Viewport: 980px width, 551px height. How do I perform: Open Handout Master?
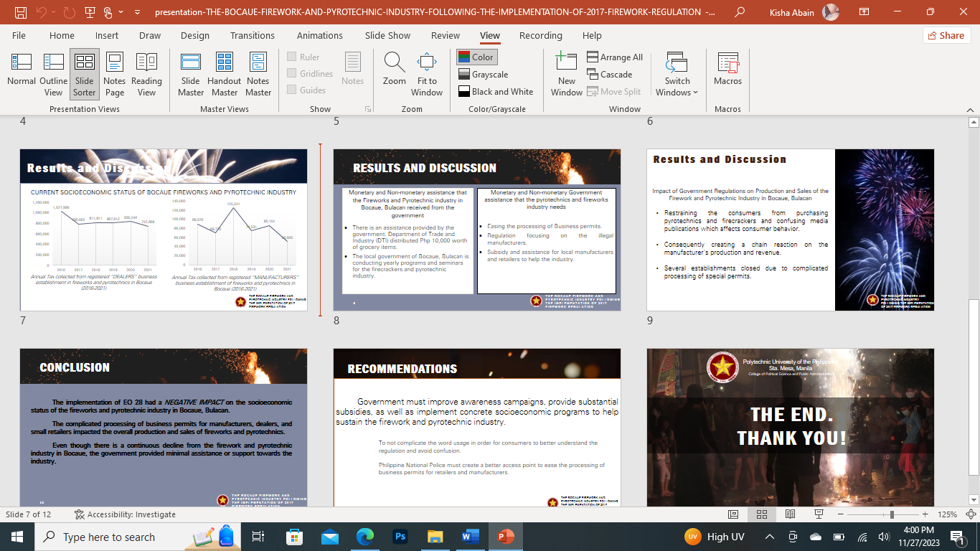pos(225,75)
